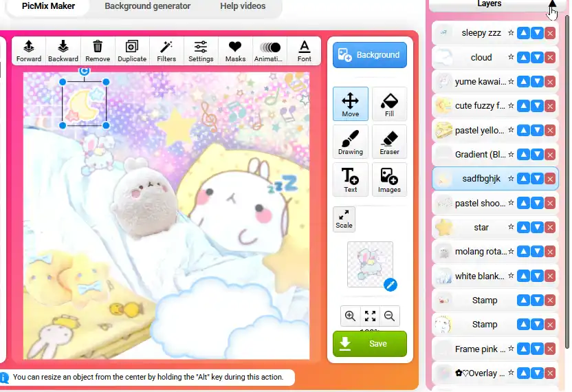
Task: Click the second Stamp layer thumbnail
Action: tap(444, 325)
